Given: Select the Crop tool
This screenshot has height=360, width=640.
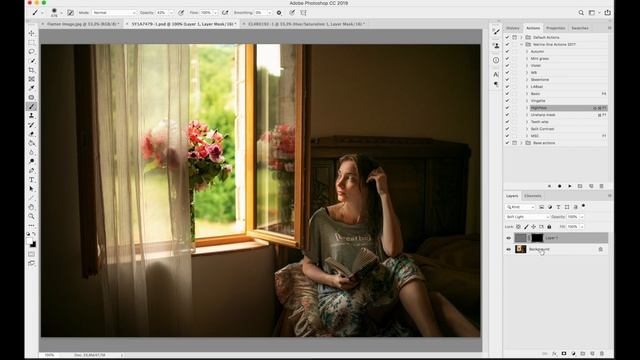Looking at the screenshot, I should point(31,70).
